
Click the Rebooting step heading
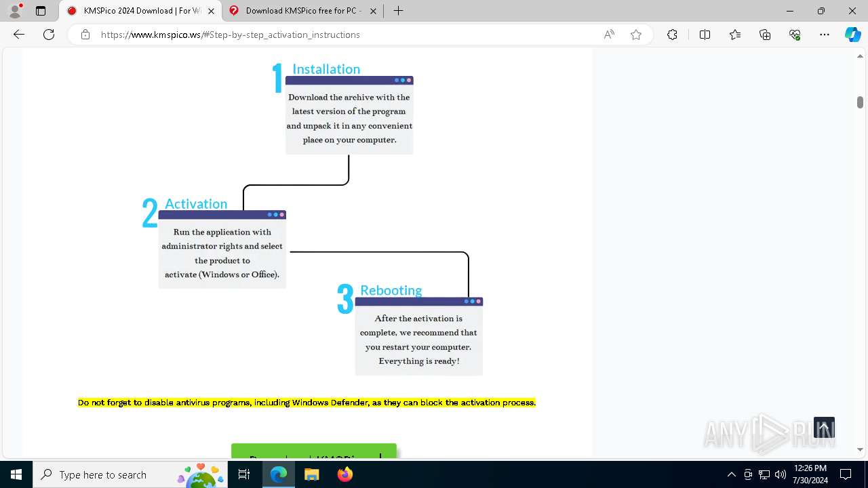(x=391, y=290)
